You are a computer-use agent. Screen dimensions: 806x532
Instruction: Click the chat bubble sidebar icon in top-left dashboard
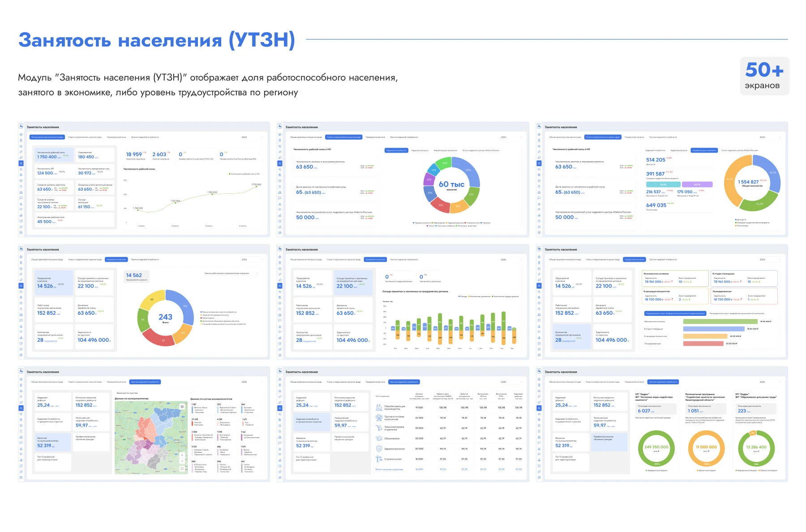21,198
